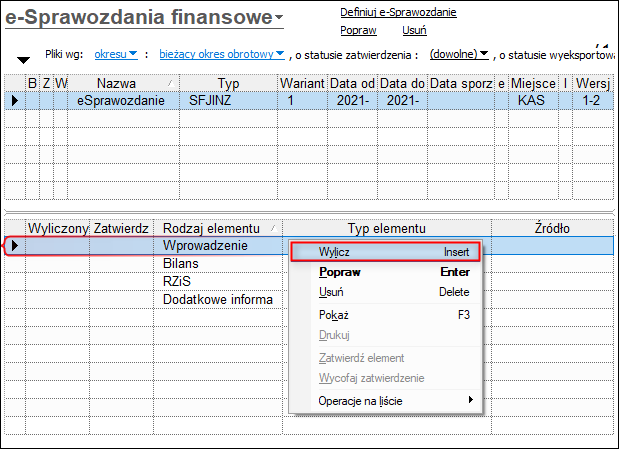Open the (dowolne) approval status dropdown

click(x=459, y=54)
